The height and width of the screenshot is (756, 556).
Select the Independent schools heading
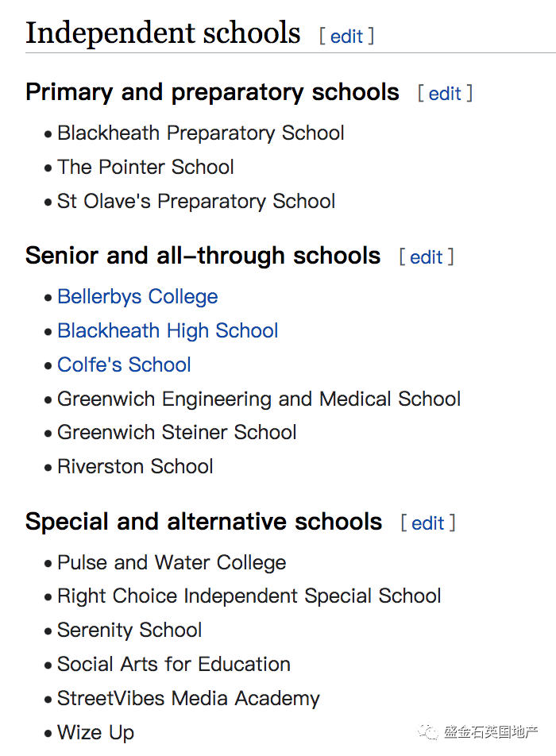[x=163, y=33]
